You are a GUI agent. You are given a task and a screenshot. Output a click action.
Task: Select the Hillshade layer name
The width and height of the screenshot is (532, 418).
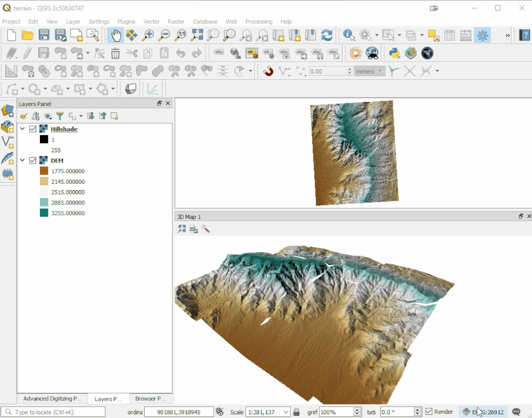point(64,129)
